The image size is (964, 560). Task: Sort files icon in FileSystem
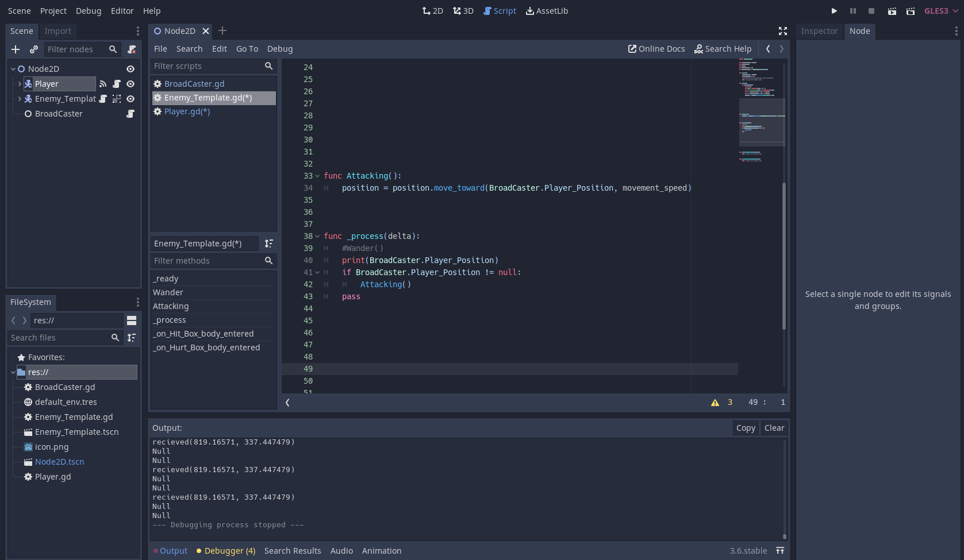[x=132, y=338]
